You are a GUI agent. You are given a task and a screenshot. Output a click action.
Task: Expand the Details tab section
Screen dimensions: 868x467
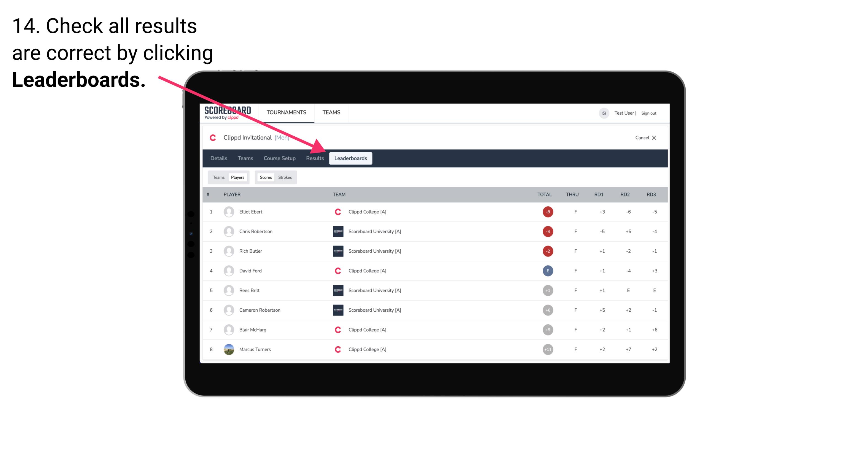tap(218, 158)
